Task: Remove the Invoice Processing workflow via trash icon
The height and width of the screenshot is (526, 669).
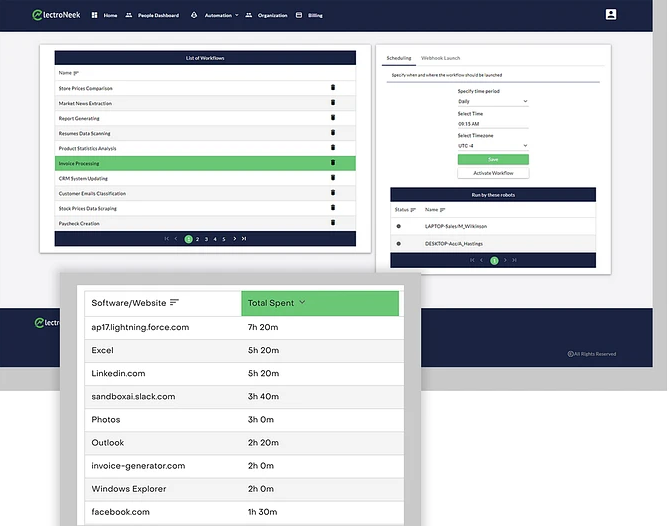Action: point(332,163)
